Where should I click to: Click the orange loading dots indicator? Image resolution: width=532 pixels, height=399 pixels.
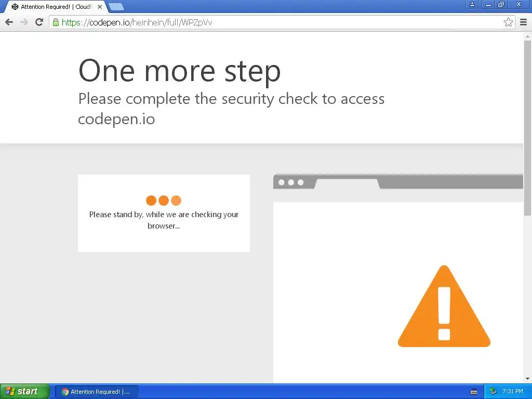164,201
